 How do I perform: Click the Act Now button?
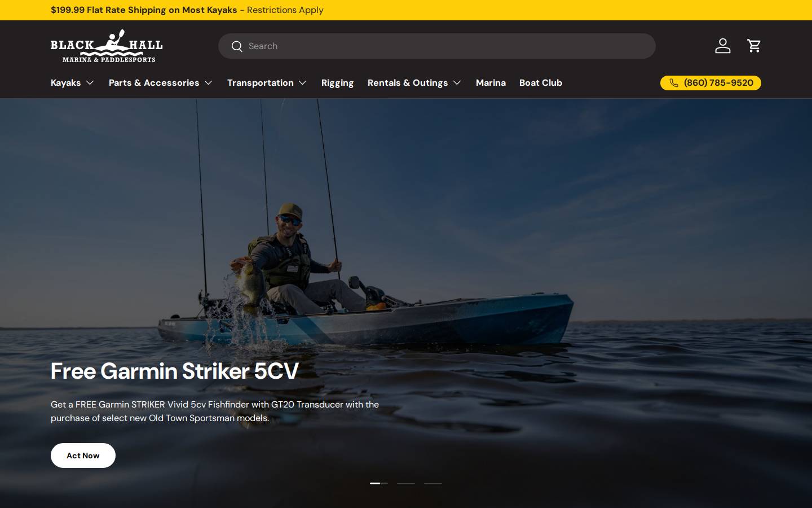pyautogui.click(x=83, y=456)
